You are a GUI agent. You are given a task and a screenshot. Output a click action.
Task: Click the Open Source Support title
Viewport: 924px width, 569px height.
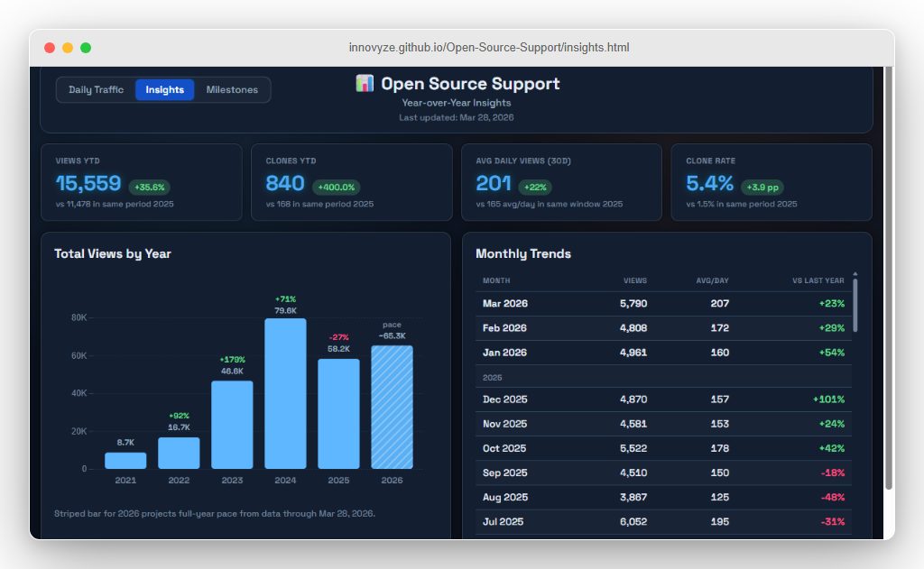pyautogui.click(x=470, y=84)
